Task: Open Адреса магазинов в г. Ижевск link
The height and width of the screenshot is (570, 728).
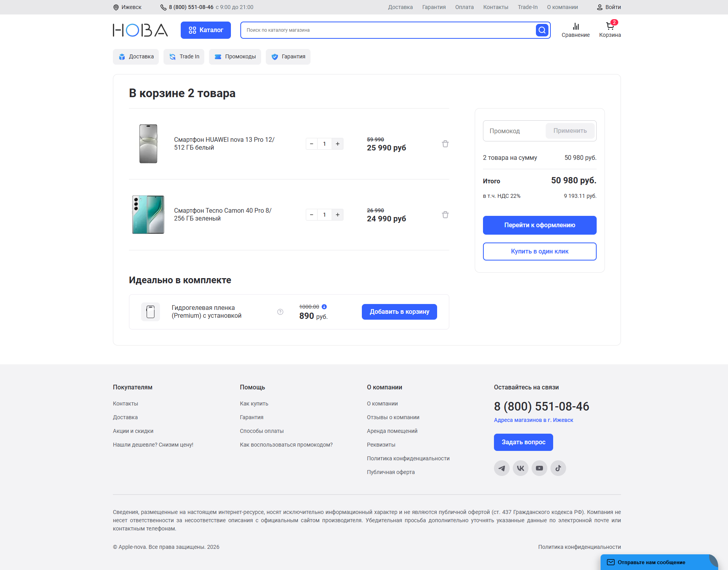Action: (x=534, y=420)
